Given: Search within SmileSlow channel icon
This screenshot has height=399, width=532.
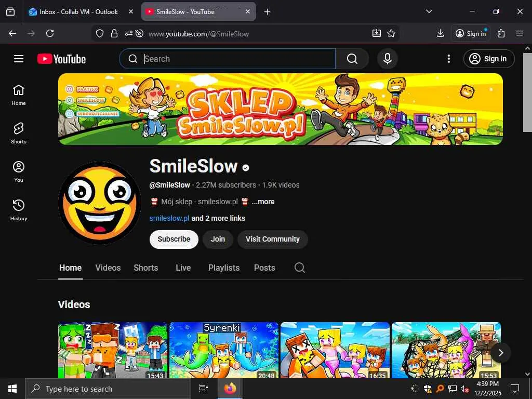Looking at the screenshot, I should pyautogui.click(x=300, y=268).
